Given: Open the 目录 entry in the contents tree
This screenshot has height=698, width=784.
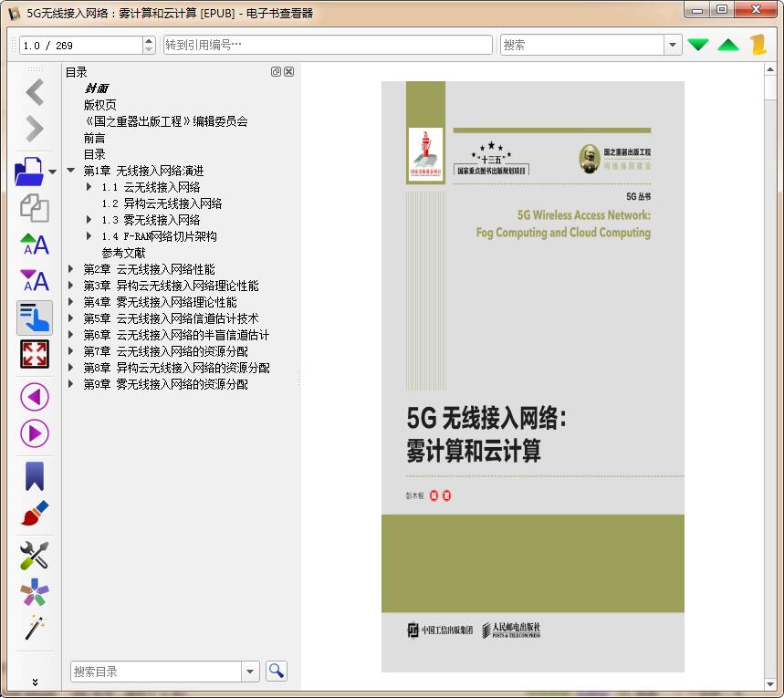Looking at the screenshot, I should [95, 154].
